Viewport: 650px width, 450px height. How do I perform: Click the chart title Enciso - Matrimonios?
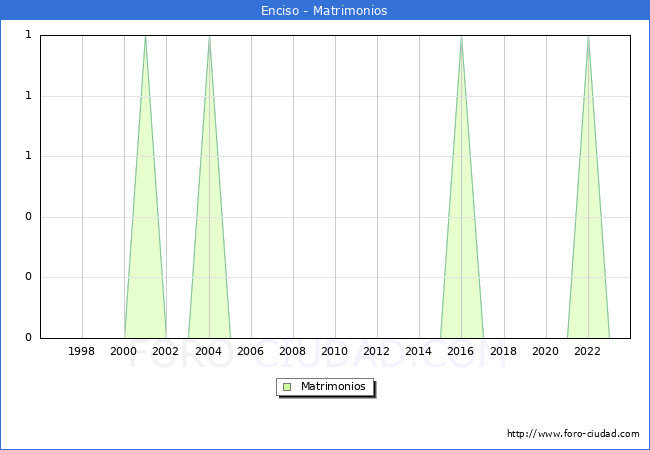pos(325,10)
